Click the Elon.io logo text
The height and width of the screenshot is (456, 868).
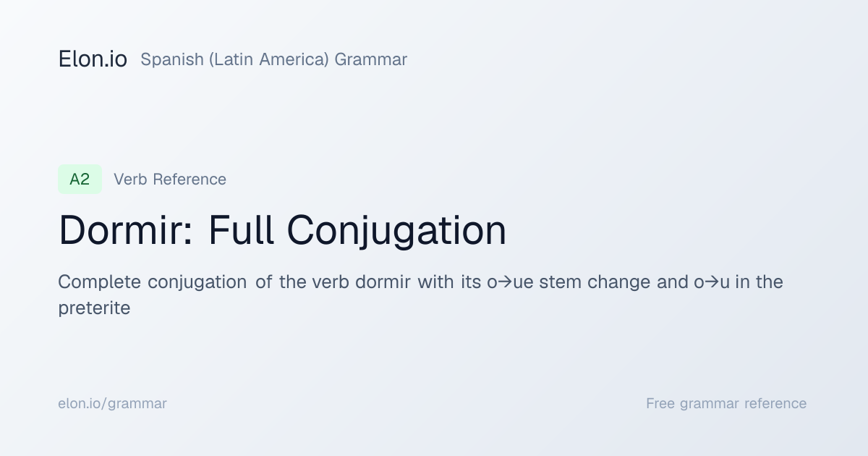click(93, 59)
